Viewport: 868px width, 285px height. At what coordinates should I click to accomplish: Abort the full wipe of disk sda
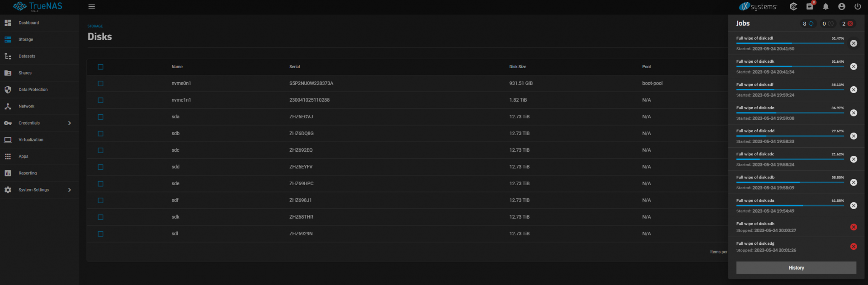[854, 206]
